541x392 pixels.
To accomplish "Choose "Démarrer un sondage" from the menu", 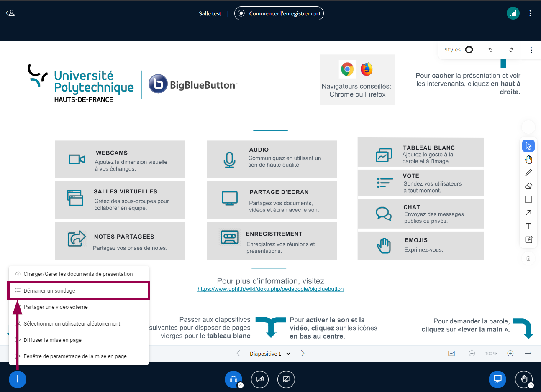I will point(49,291).
